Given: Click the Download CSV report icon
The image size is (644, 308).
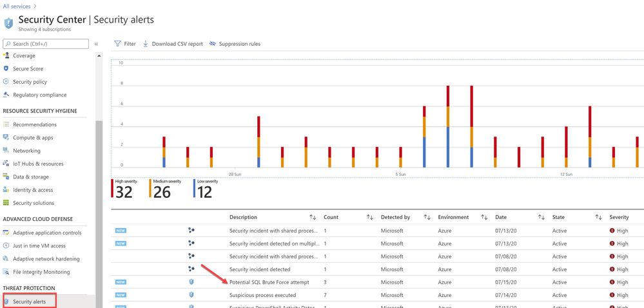Looking at the screenshot, I should [x=146, y=44].
